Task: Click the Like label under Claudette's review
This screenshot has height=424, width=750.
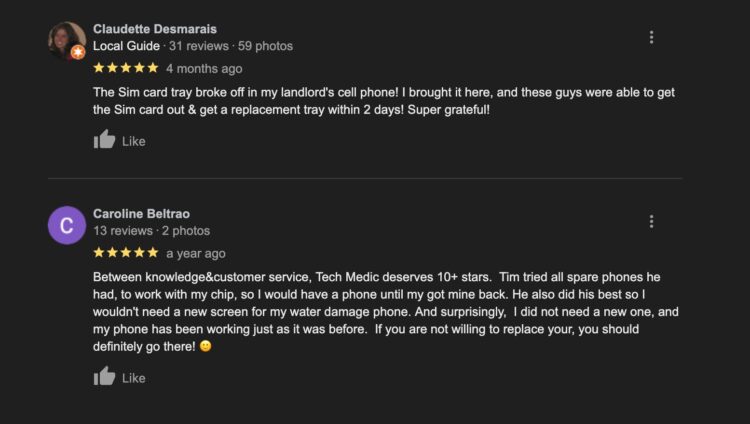Action: click(133, 141)
